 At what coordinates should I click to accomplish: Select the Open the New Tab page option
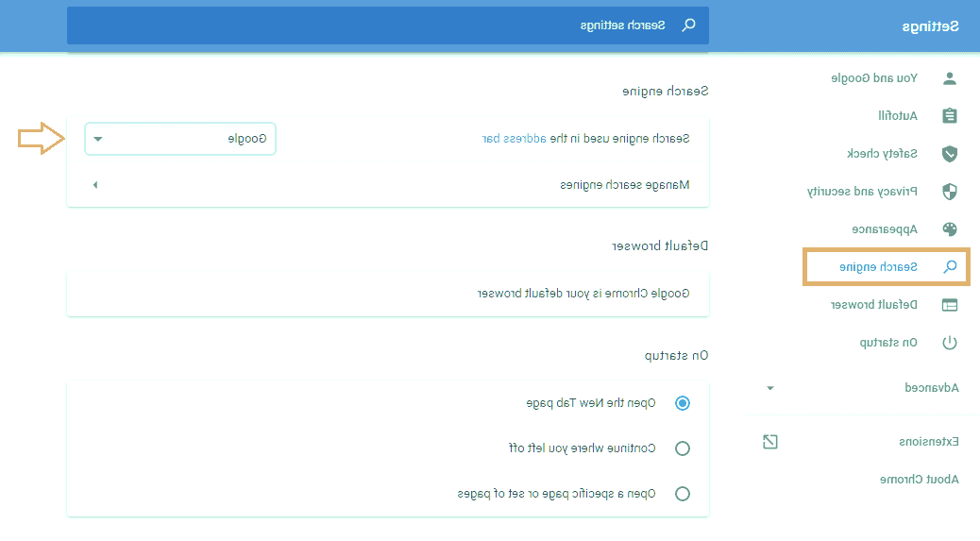683,403
